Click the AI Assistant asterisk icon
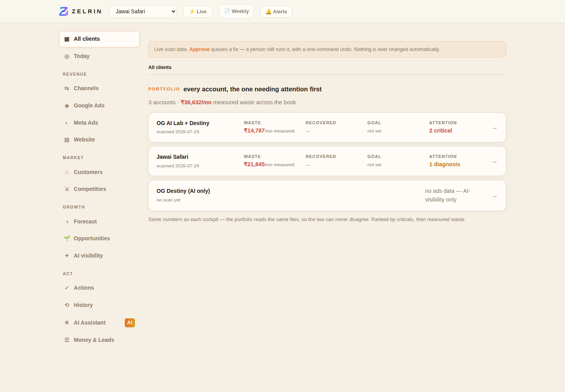The height and width of the screenshot is (392, 565). tap(67, 323)
